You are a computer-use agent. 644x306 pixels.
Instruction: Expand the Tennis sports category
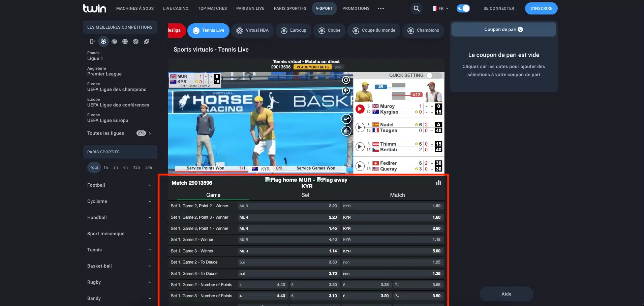click(120, 250)
